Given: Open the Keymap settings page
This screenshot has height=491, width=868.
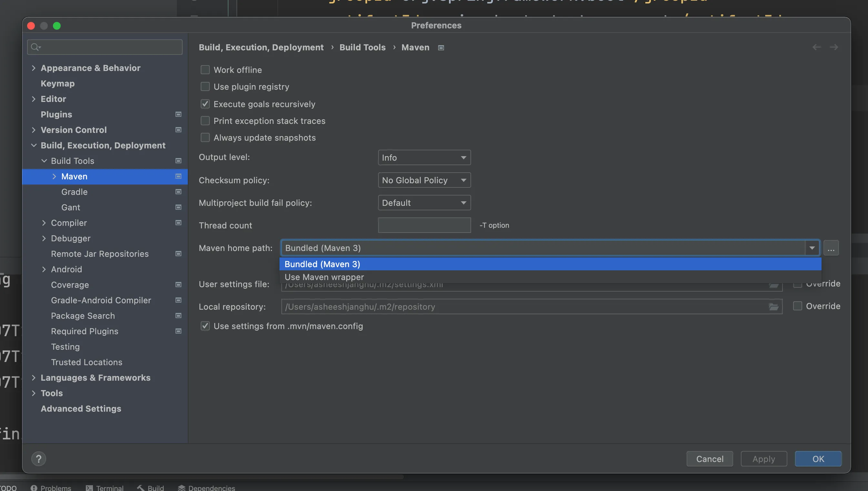Looking at the screenshot, I should coord(58,84).
